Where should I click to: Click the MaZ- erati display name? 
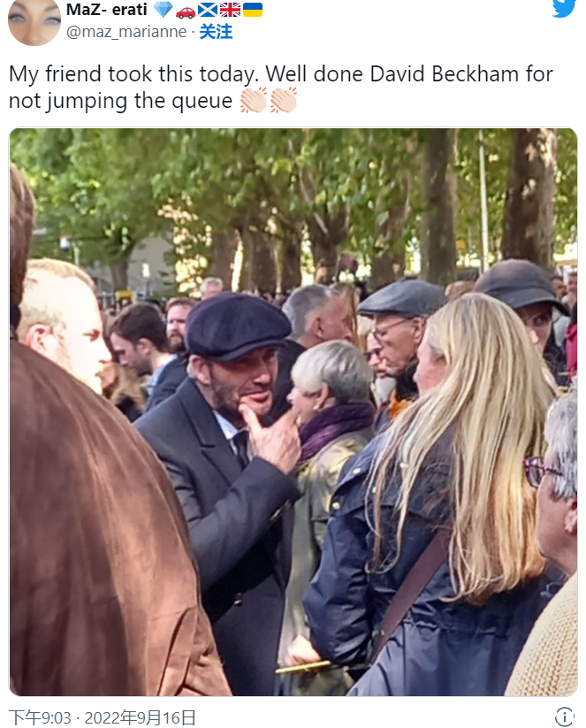[x=107, y=9]
